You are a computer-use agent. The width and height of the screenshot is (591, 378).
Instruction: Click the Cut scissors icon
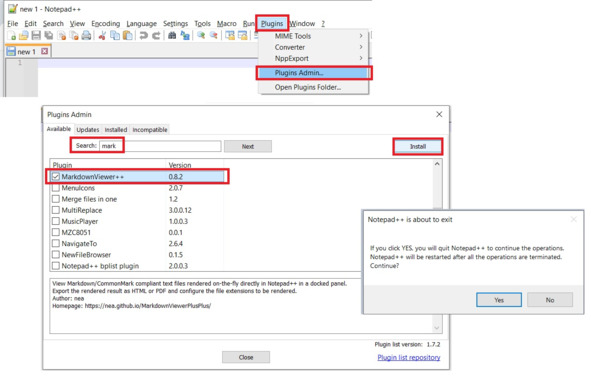pyautogui.click(x=102, y=36)
